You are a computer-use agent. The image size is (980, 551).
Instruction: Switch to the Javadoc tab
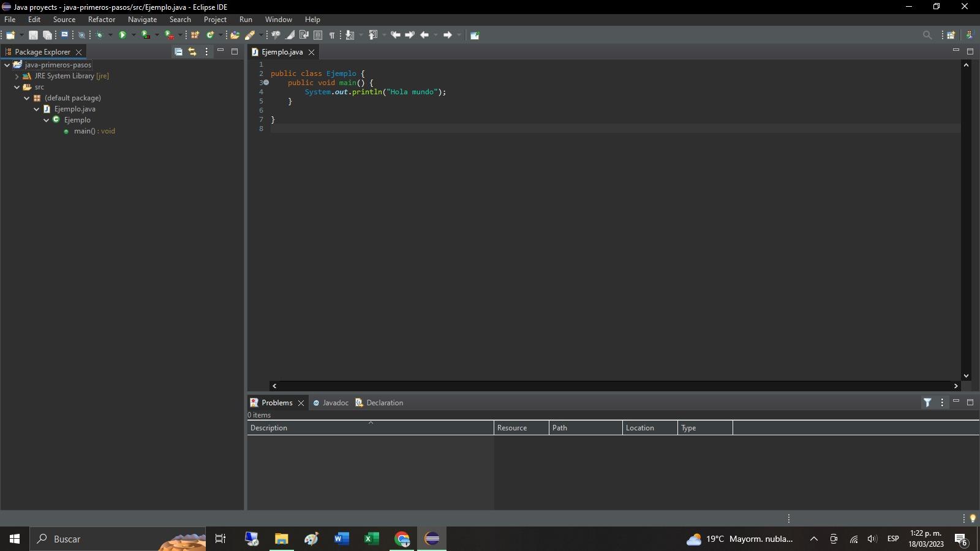(x=331, y=403)
